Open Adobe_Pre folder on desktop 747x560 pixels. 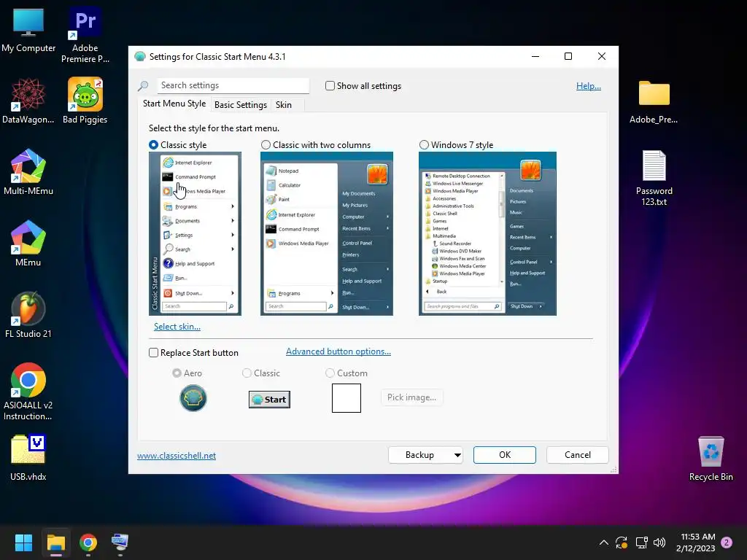[x=654, y=102]
